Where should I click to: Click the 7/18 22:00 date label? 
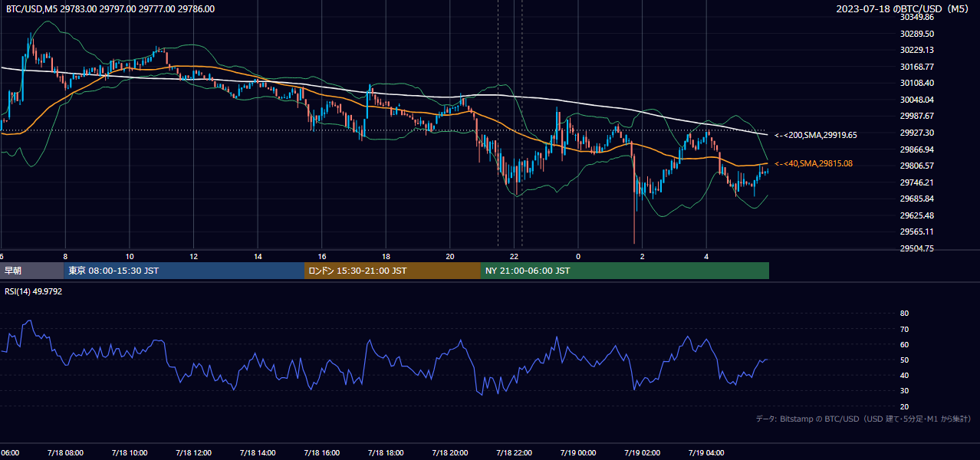[x=514, y=452]
